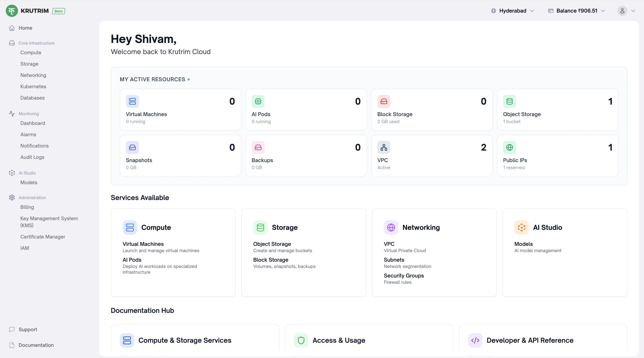
Task: Open the Hyderabad region dropdown
Action: (x=513, y=11)
